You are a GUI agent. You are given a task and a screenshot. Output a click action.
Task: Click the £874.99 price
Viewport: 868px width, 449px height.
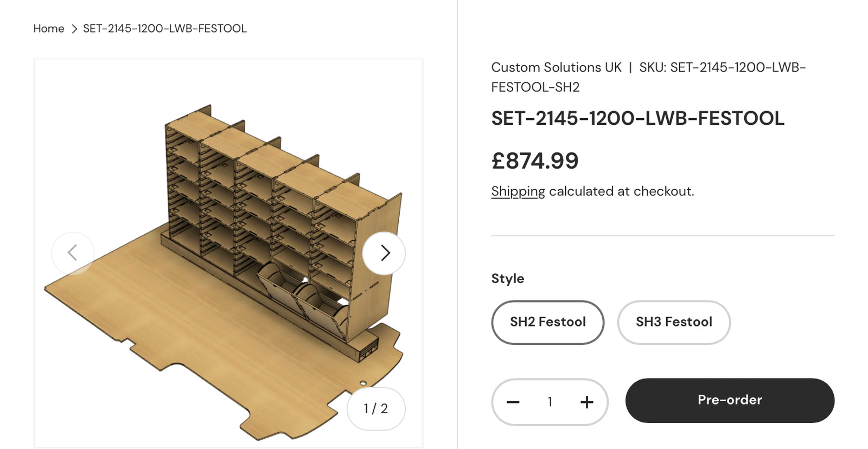click(534, 161)
